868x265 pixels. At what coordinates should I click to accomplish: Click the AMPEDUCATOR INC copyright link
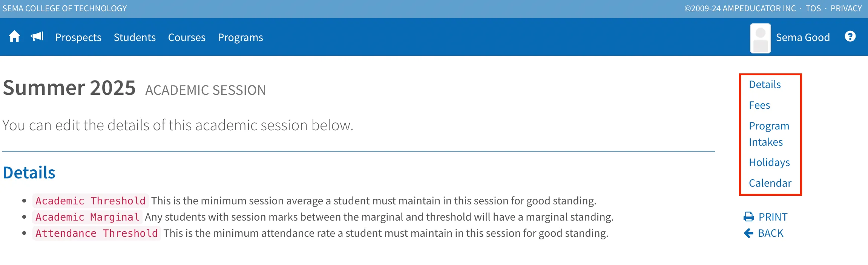point(740,8)
